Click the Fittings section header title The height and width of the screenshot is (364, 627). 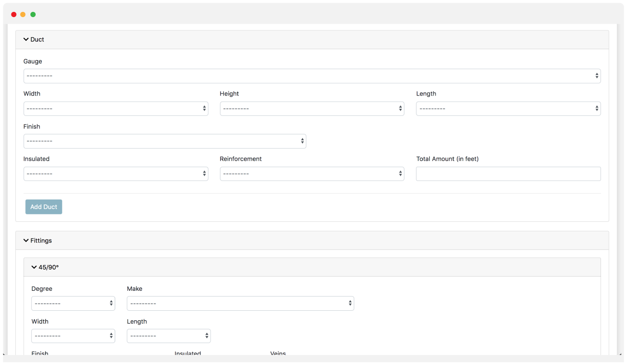(41, 240)
